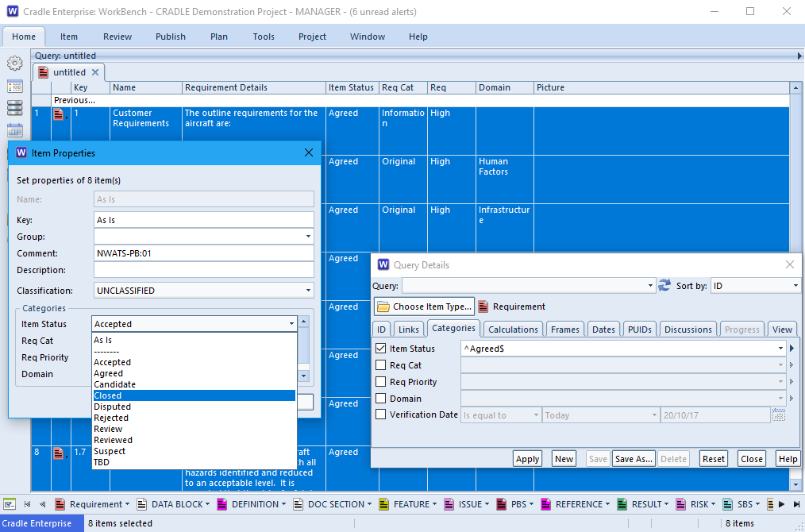
Task: Click the Reset button in Query Details
Action: 713,459
